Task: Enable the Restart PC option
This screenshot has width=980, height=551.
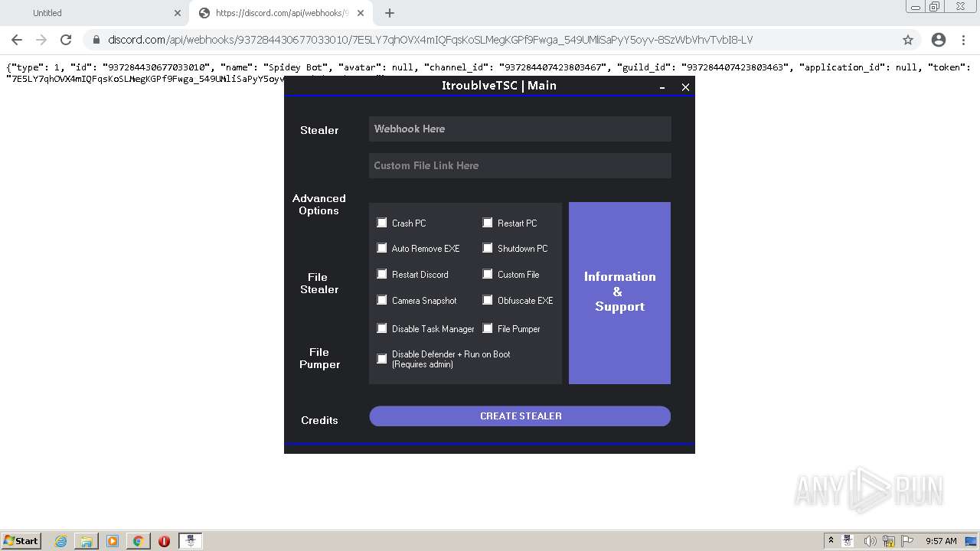Action: [x=488, y=223]
